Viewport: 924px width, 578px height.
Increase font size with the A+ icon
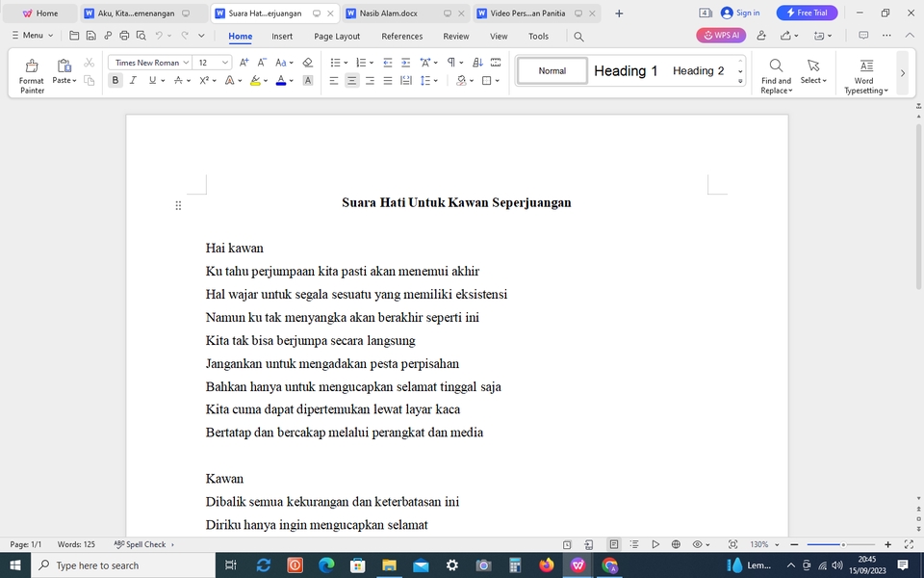point(244,63)
